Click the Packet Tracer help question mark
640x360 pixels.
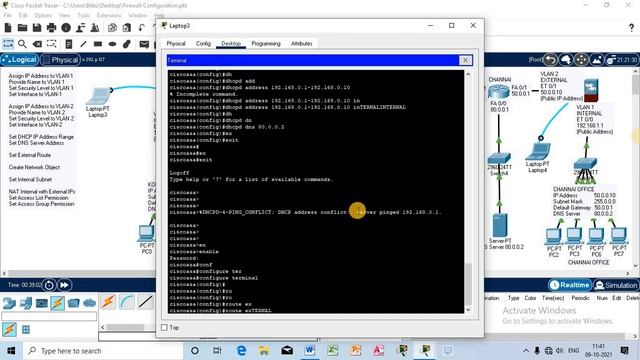(631, 28)
